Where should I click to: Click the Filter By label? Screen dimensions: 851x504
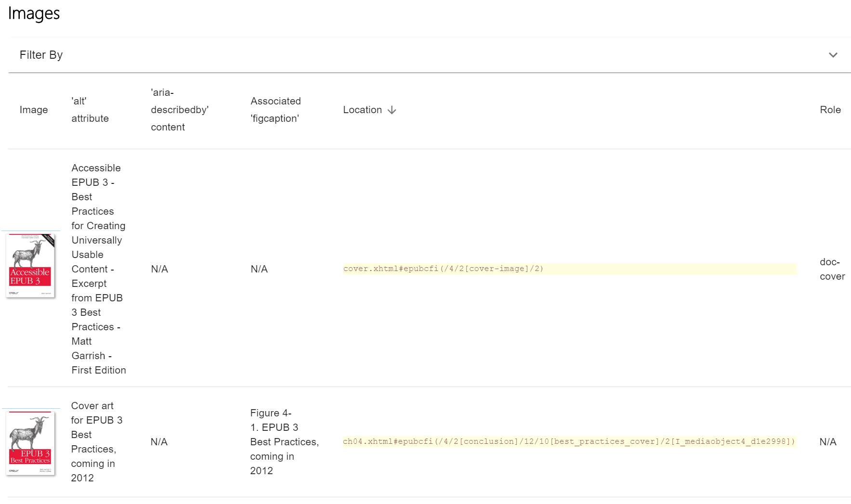[x=41, y=55]
